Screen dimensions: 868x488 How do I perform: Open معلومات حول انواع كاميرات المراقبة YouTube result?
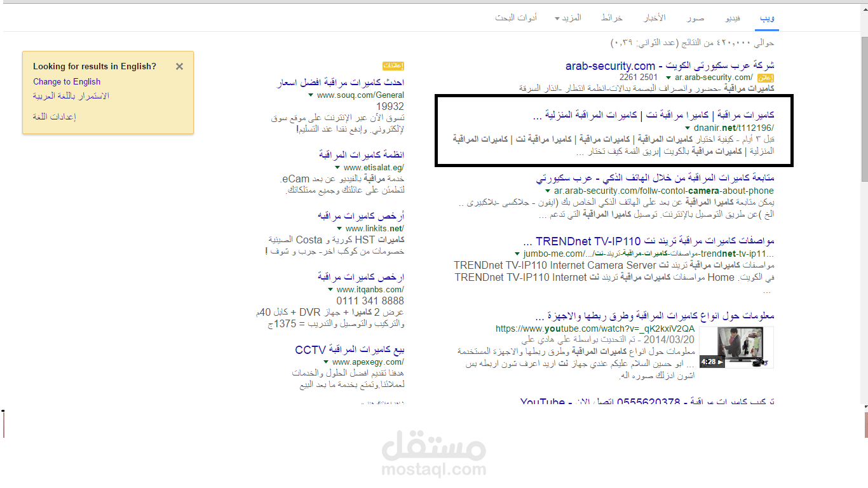tap(655, 316)
